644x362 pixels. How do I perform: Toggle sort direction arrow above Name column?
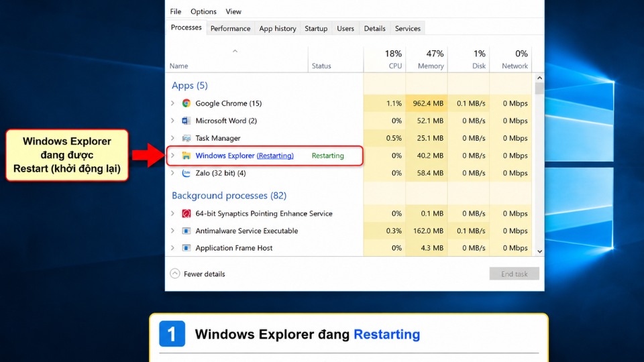coord(235,51)
